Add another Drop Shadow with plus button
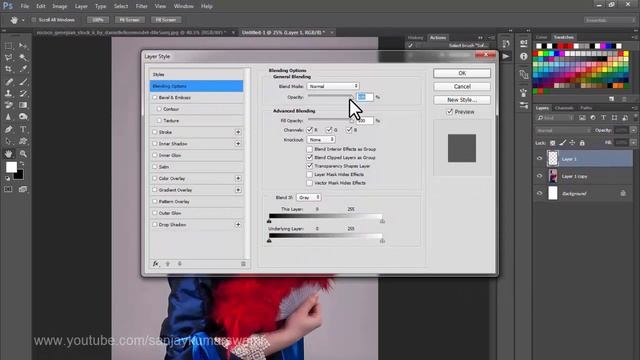 pos(238,224)
